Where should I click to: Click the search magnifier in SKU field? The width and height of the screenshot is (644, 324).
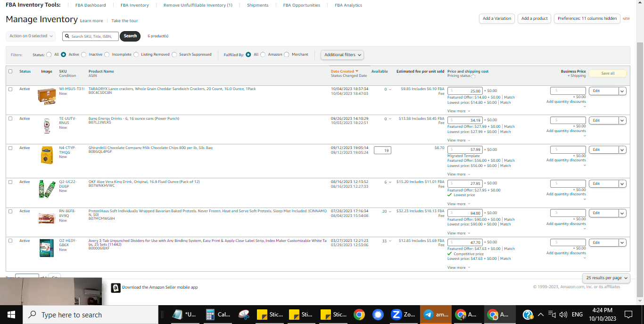tap(67, 36)
